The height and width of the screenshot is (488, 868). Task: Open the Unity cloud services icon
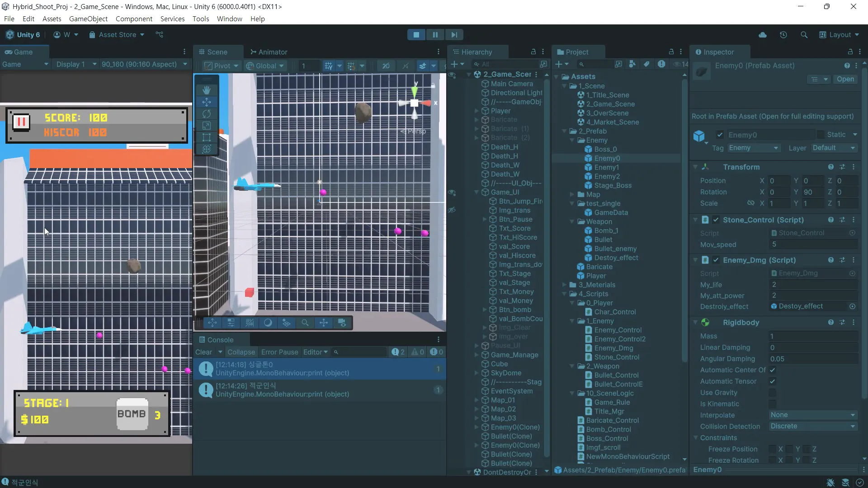point(763,35)
